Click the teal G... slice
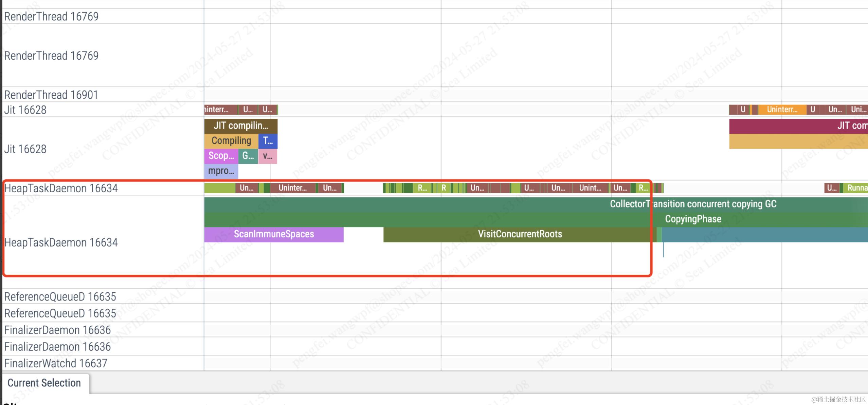868x405 pixels. pyautogui.click(x=248, y=156)
